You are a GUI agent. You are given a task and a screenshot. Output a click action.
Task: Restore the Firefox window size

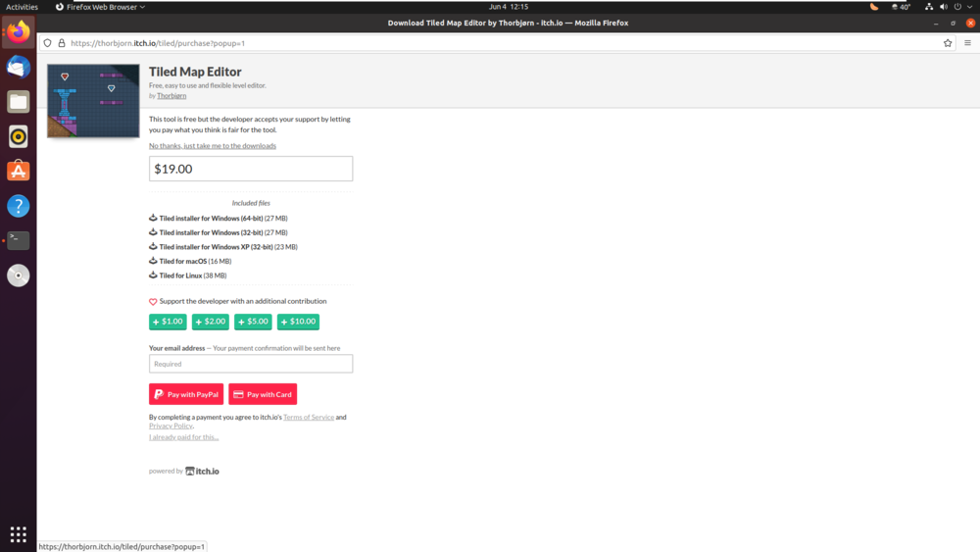953,24
